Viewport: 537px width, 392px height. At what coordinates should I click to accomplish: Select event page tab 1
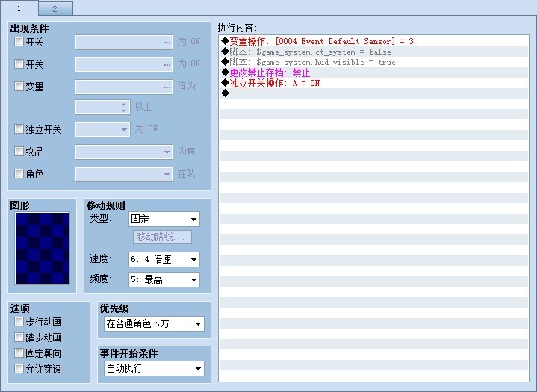(19, 8)
